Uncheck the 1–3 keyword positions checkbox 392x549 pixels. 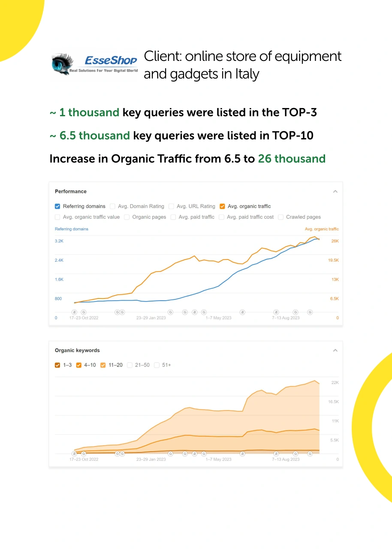(x=57, y=365)
